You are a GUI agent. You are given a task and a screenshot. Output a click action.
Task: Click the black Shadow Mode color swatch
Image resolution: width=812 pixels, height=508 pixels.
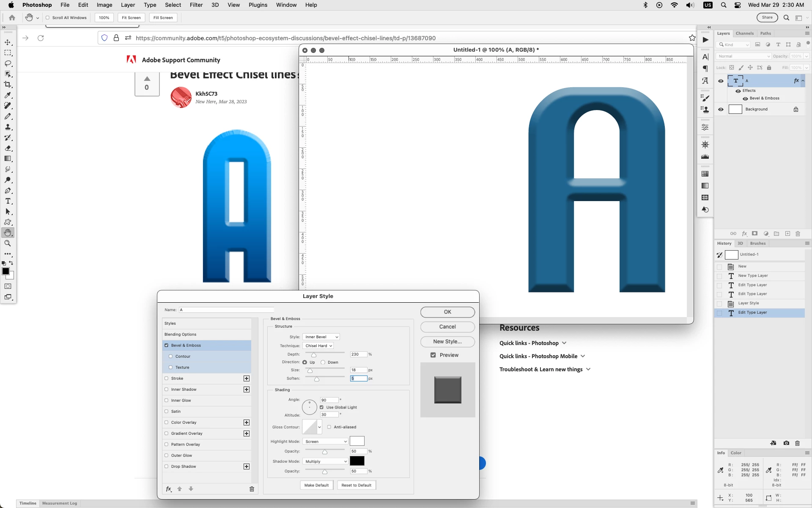357,461
